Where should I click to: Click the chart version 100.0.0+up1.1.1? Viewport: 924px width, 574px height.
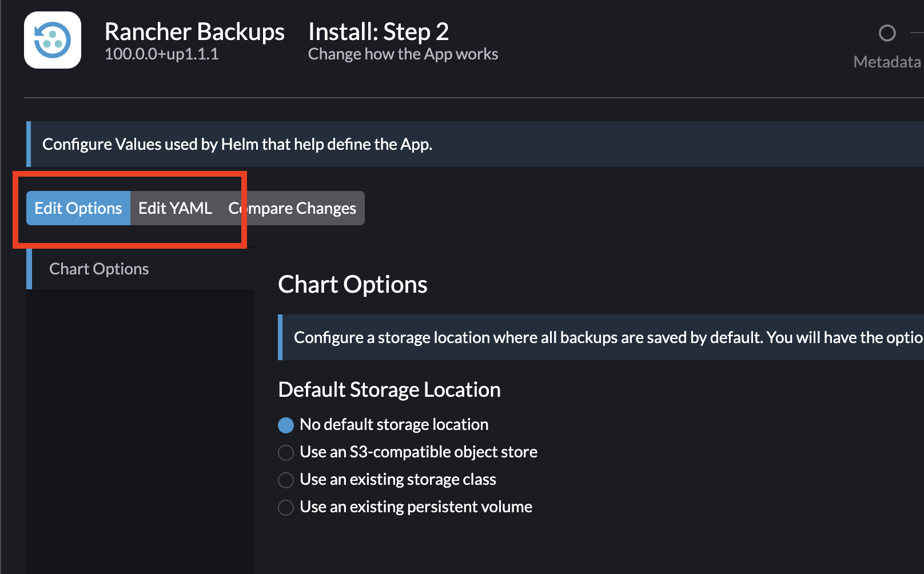point(161,54)
